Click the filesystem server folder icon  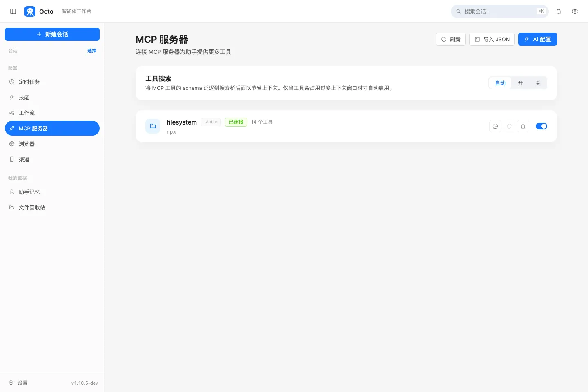(153, 126)
